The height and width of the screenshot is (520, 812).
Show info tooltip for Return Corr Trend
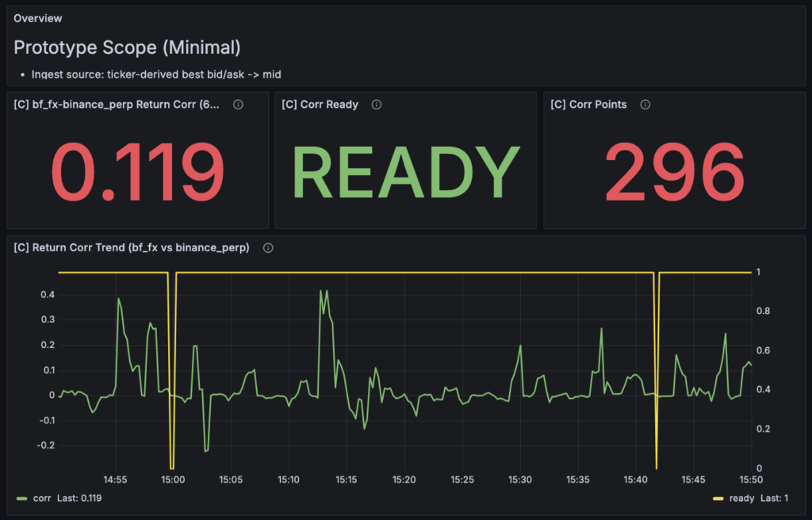[x=268, y=248]
